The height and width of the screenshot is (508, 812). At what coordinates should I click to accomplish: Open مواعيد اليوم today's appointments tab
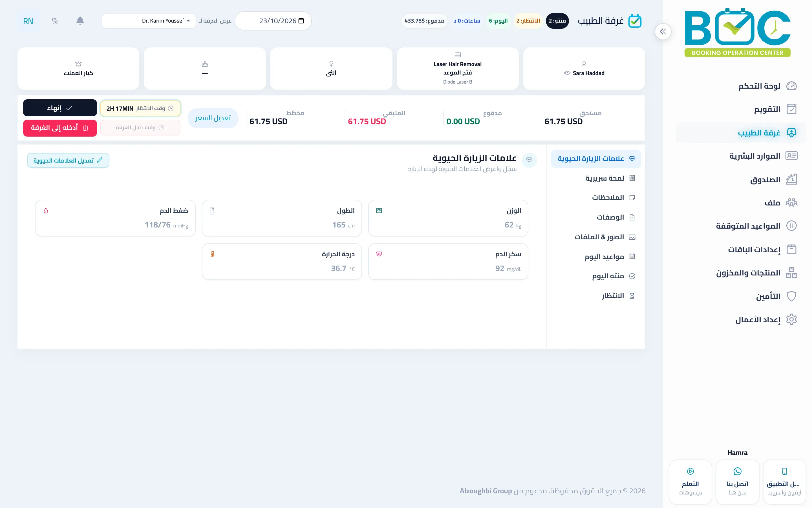[x=596, y=257]
